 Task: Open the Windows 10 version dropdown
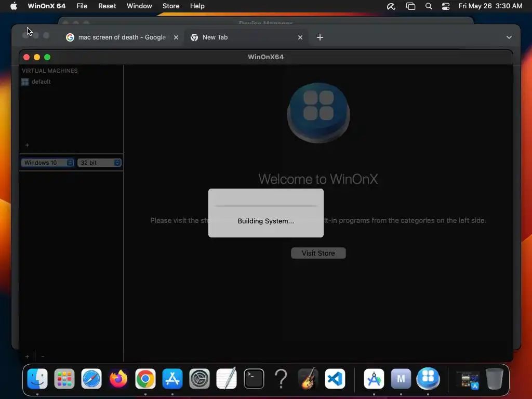47,163
